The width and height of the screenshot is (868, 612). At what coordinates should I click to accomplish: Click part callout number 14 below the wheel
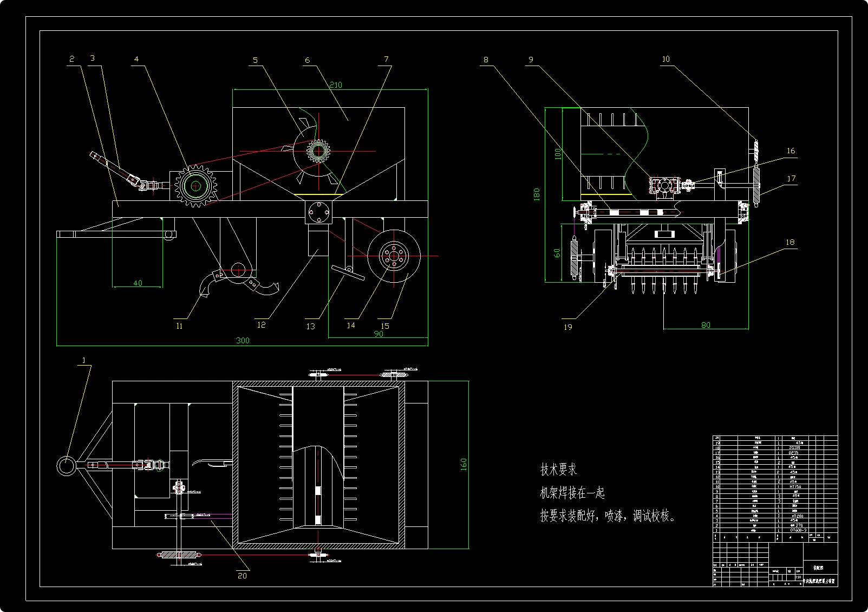click(351, 325)
